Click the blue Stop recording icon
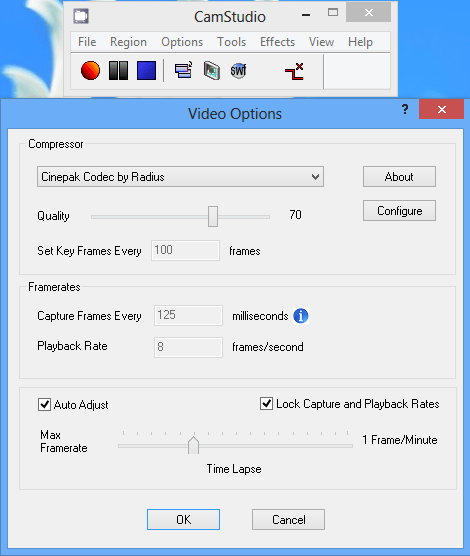The width and height of the screenshot is (470, 556). tap(146, 70)
